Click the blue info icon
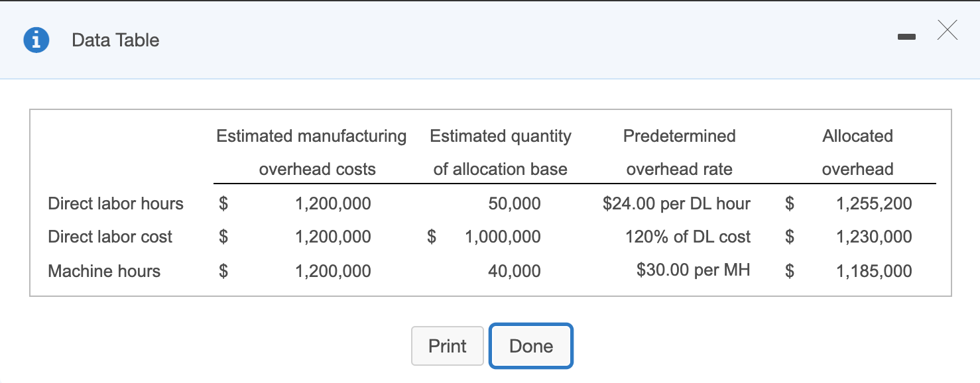Image resolution: width=980 pixels, height=383 pixels. pyautogui.click(x=36, y=40)
